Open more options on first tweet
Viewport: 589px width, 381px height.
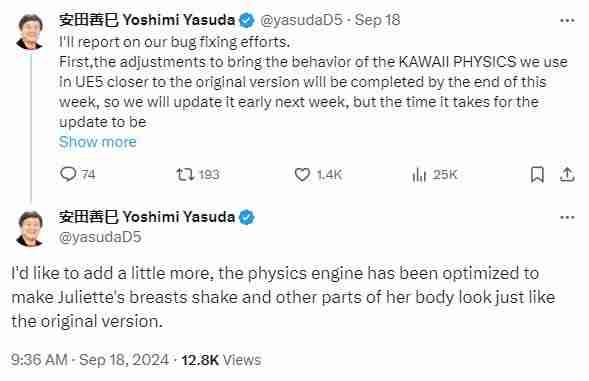pyautogui.click(x=567, y=20)
